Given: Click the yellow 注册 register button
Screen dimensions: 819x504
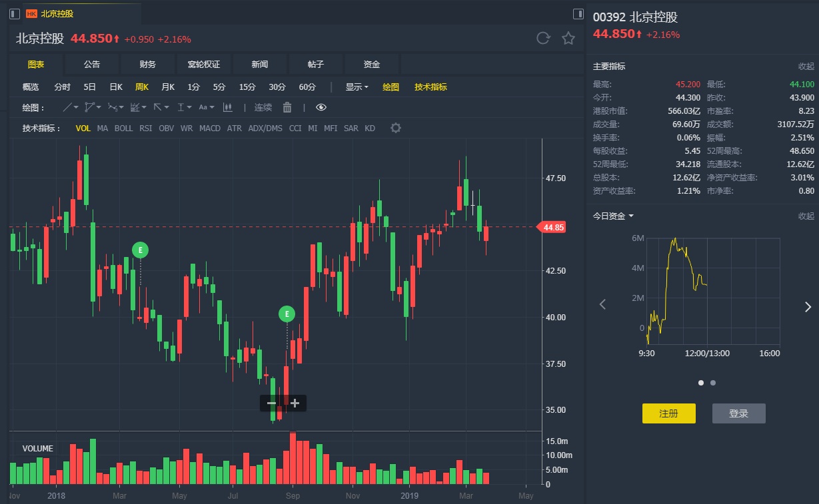Looking at the screenshot, I should 668,413.
